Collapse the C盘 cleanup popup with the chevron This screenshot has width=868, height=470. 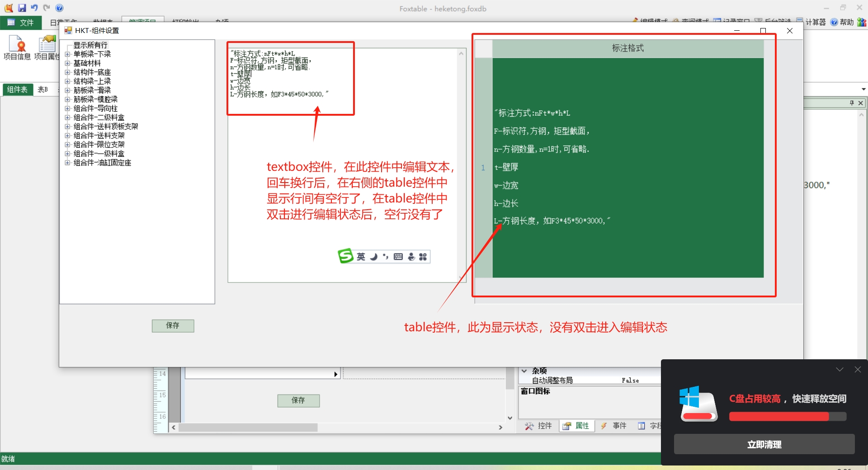(840, 370)
